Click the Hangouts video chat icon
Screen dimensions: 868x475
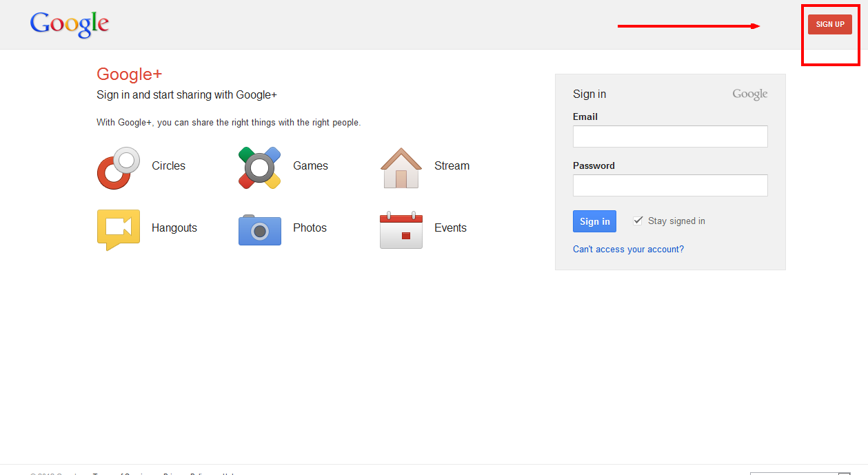119,230
